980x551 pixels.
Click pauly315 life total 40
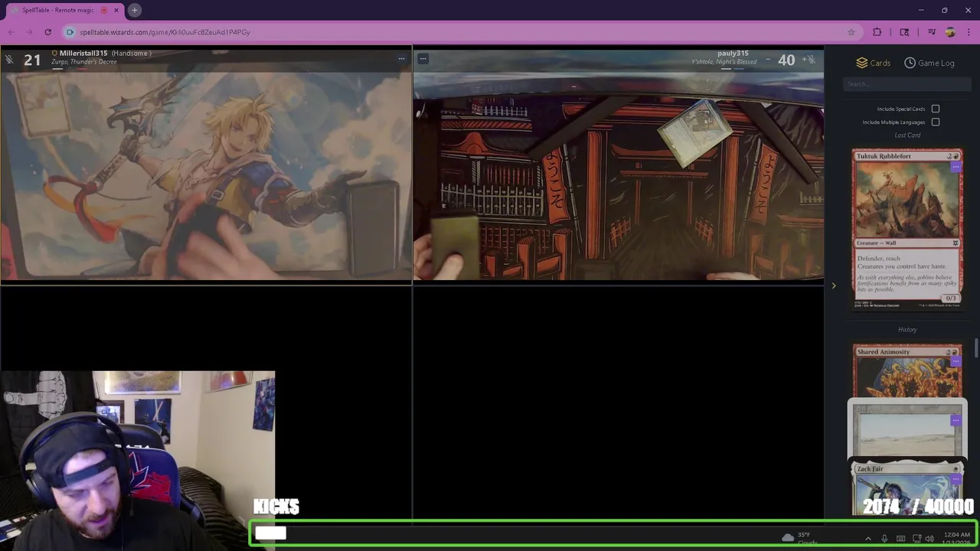[786, 60]
